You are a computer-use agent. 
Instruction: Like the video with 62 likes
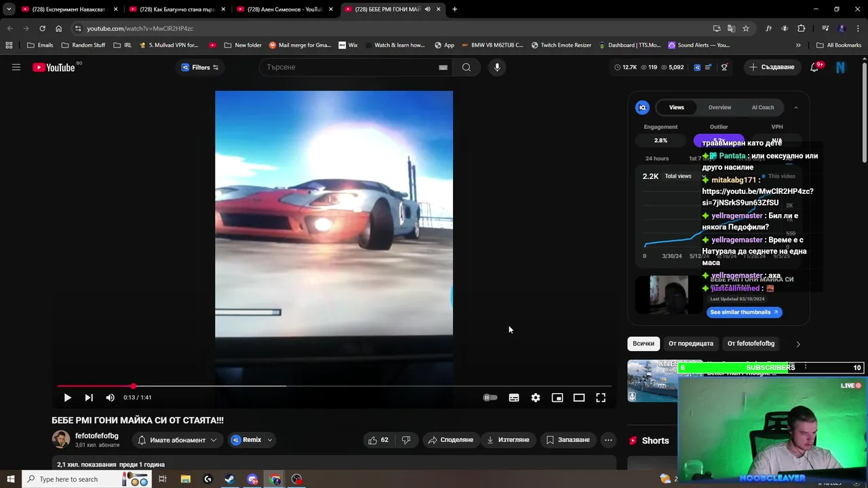378,440
